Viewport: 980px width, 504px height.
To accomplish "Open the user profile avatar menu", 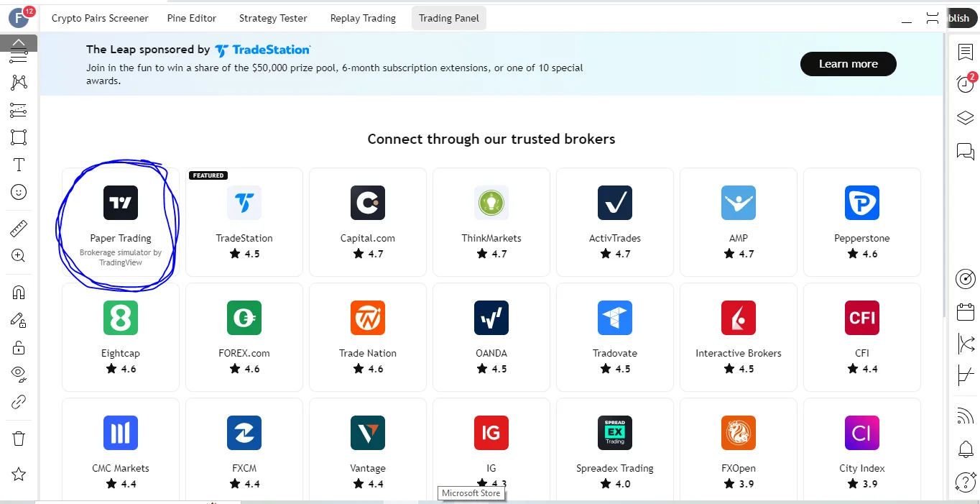I will click(x=17, y=18).
